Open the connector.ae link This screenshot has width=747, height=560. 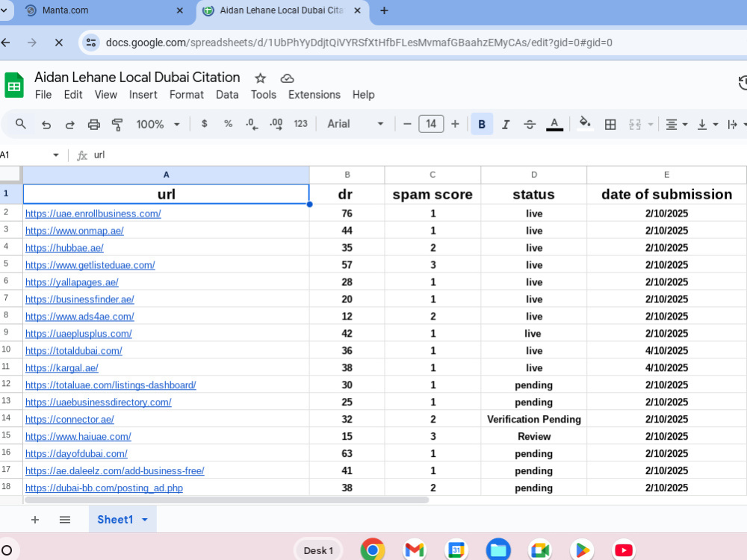coord(69,420)
